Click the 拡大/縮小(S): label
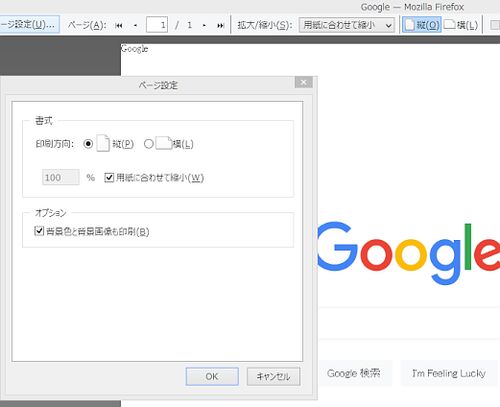The image size is (500, 407). click(x=265, y=25)
